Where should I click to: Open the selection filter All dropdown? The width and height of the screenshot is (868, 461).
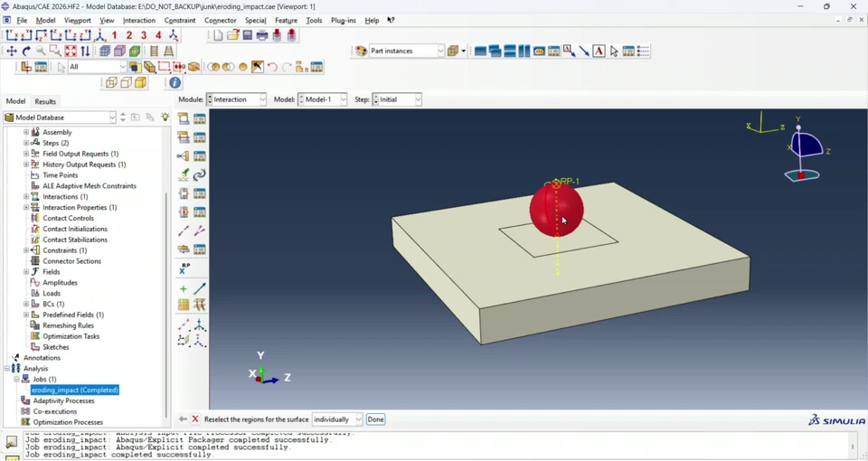(98, 67)
